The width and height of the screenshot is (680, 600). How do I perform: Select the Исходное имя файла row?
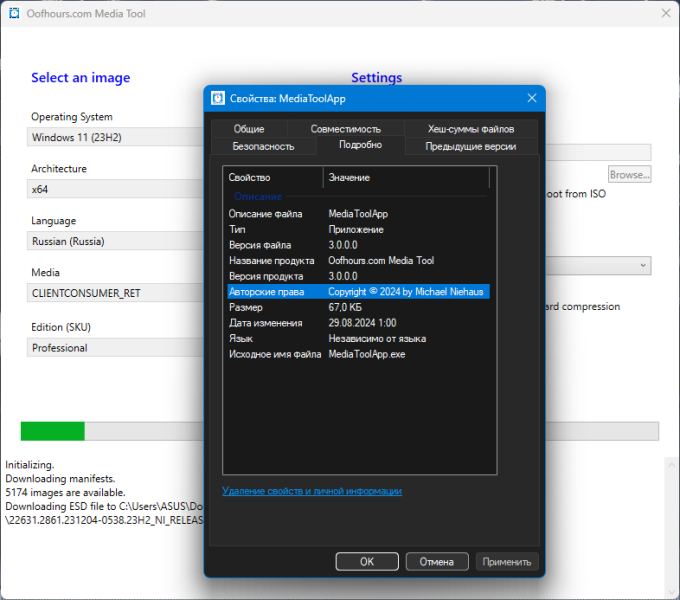pyautogui.click(x=359, y=354)
